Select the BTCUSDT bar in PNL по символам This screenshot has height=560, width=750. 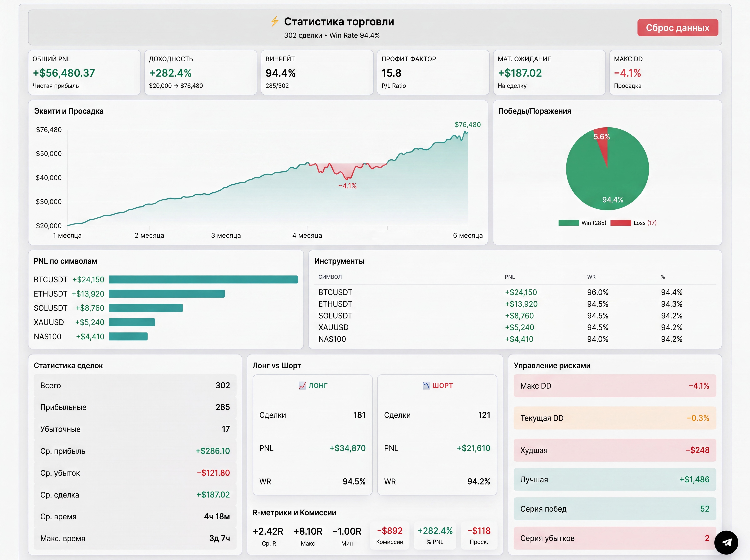(x=203, y=279)
